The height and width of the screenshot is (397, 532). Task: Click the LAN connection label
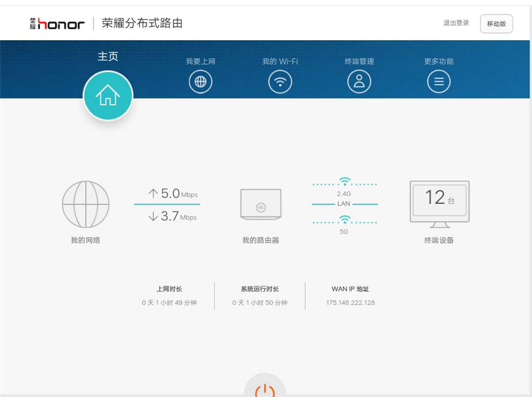click(344, 204)
